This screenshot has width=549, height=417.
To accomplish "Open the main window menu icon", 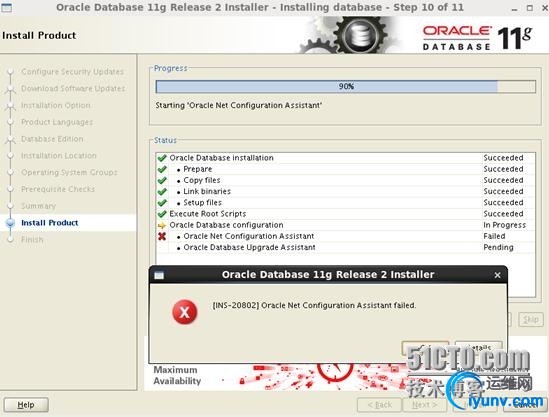I will coord(7,7).
